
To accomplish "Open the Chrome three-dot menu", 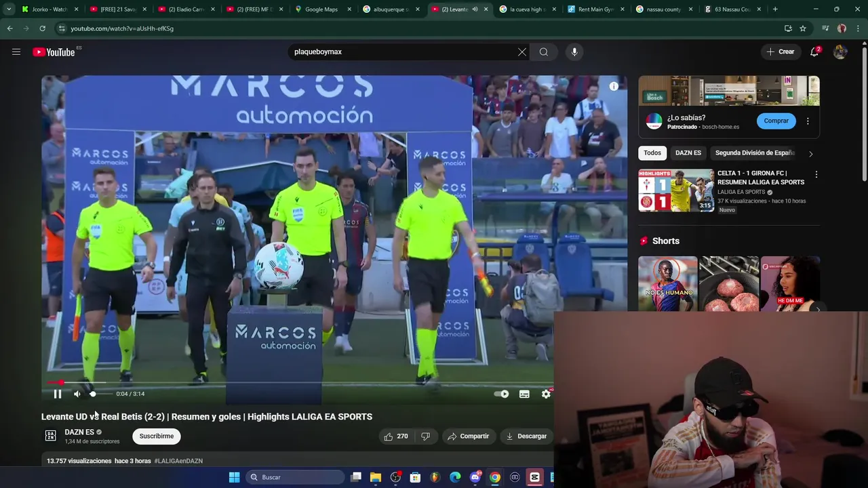I will pos(858,28).
